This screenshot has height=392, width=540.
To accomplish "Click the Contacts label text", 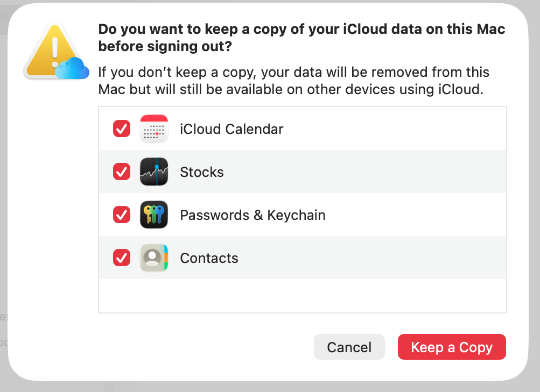I will (x=209, y=258).
